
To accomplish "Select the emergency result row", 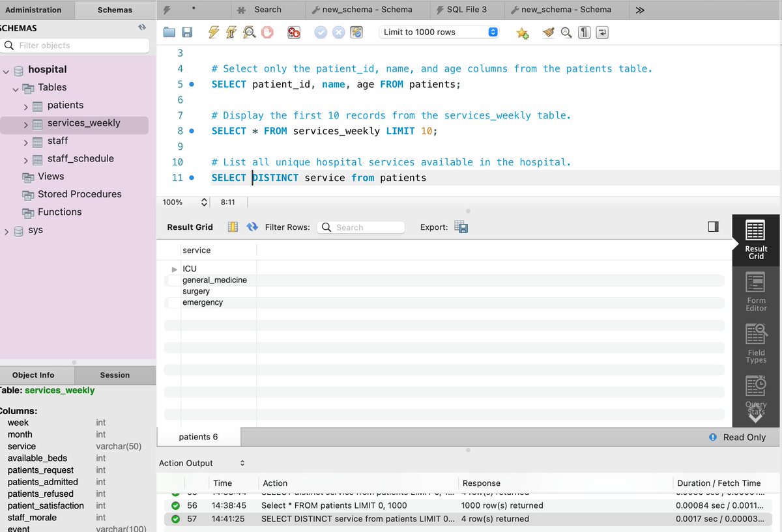I will point(444,302).
